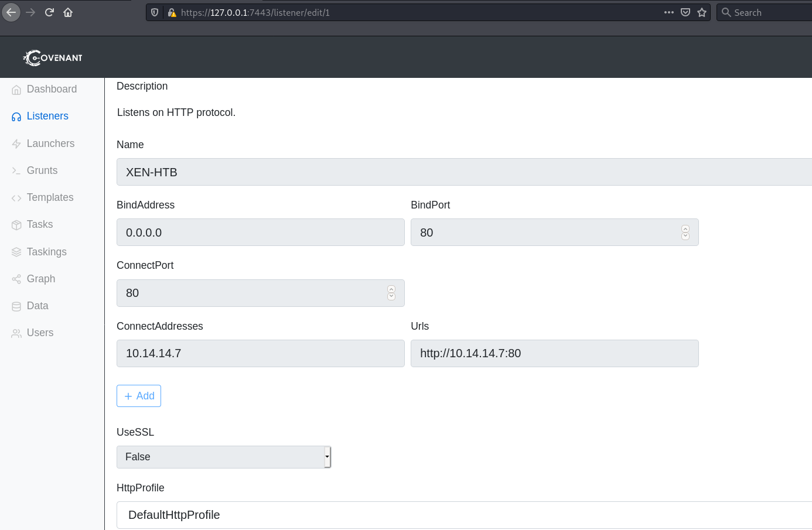The height and width of the screenshot is (530, 812).
Task: Click the browser Search box
Action: pyautogui.click(x=764, y=12)
